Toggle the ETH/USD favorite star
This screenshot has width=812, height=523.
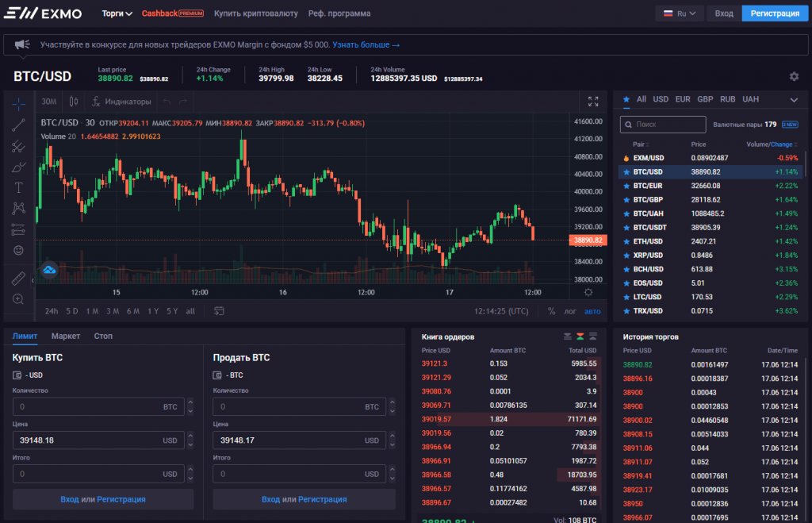tap(626, 241)
